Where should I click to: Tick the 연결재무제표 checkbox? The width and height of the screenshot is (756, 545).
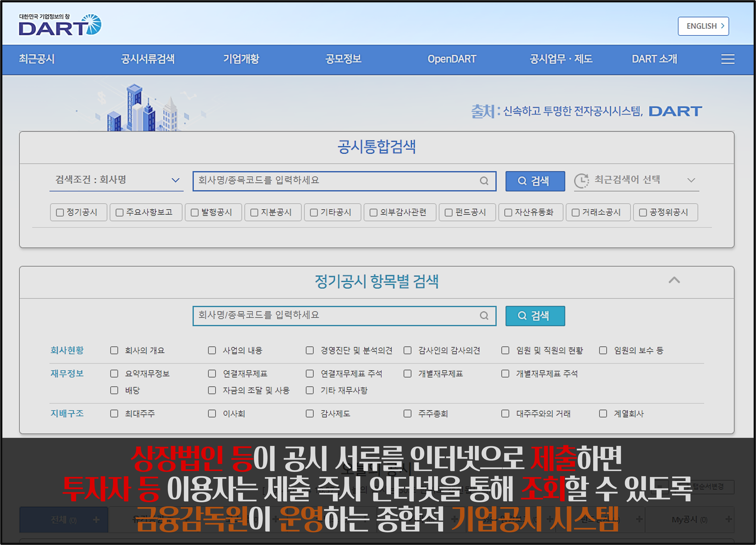(212, 373)
